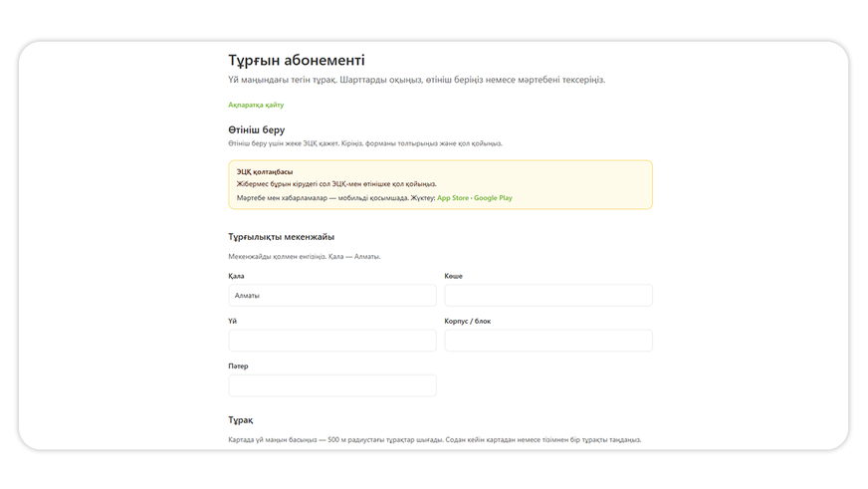Select the 'Тұрғын абонементі' page heading
Image resolution: width=868 pixels, height=489 pixels.
click(x=297, y=60)
